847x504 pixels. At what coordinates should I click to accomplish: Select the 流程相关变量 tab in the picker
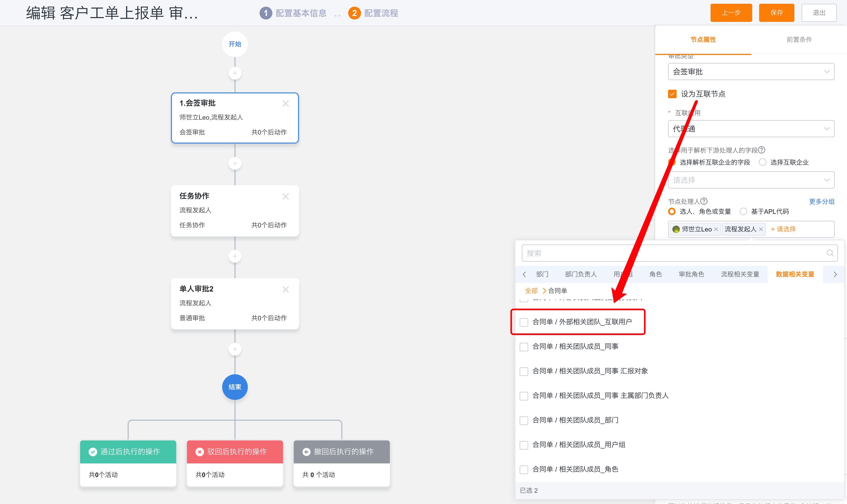tap(740, 274)
